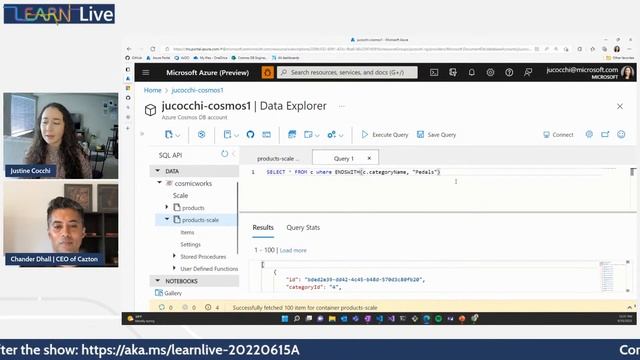Viewport: 640px width, 360px height.
Task: Open the New Container dropdown arrow
Action: coord(178,135)
